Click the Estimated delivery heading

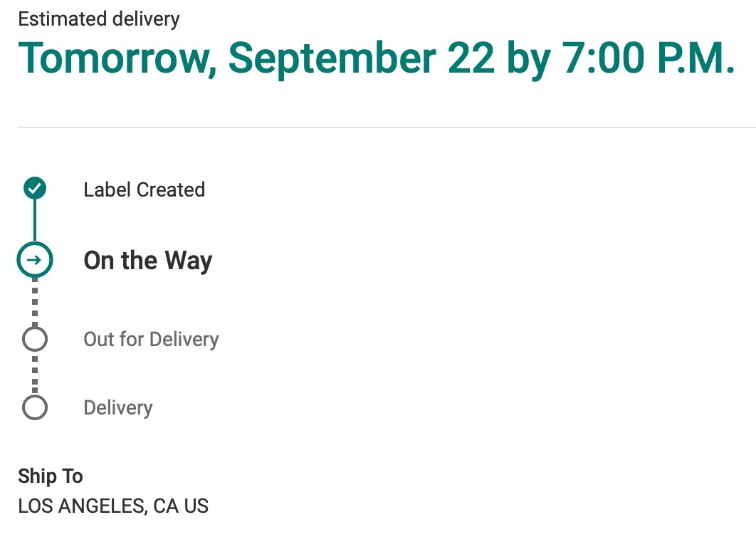coord(99,19)
